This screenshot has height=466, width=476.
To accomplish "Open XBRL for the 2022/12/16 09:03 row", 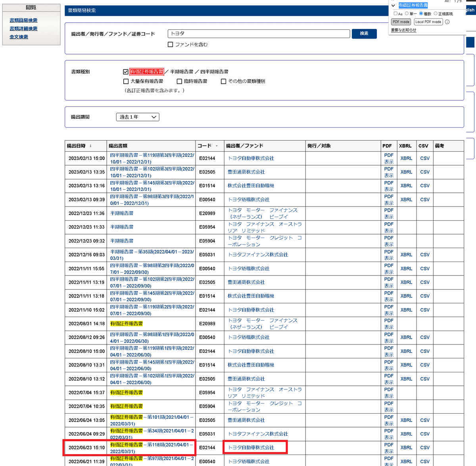I will (406, 255).
